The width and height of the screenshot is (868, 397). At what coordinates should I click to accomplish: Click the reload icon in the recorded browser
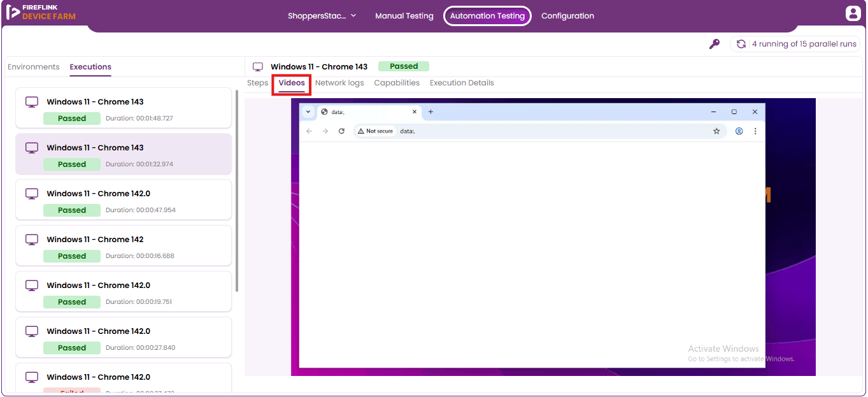point(341,131)
